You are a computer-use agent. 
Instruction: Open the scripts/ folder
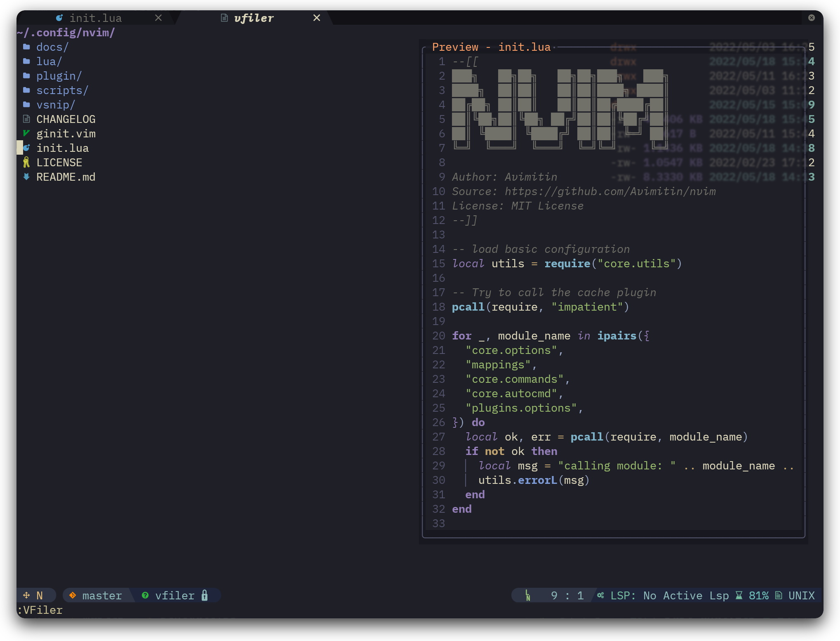click(x=62, y=90)
